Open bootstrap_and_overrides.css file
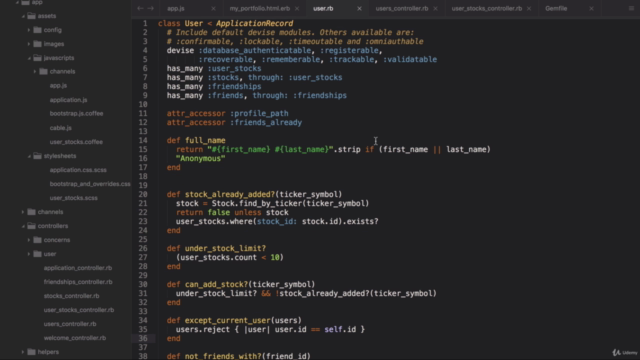640x360 pixels. pos(90,184)
